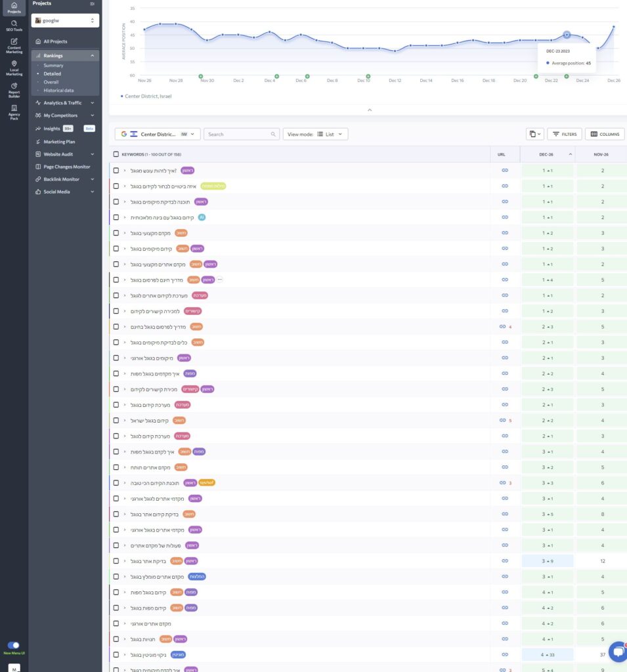Open the googlw project selector
This screenshot has width=627, height=672.
pyautogui.click(x=65, y=20)
